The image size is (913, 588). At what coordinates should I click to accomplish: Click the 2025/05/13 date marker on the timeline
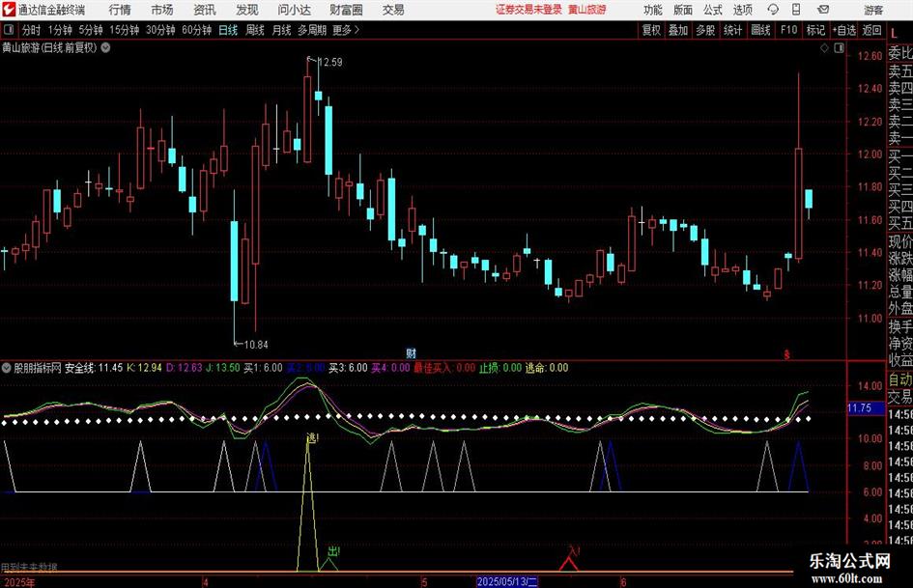507,581
